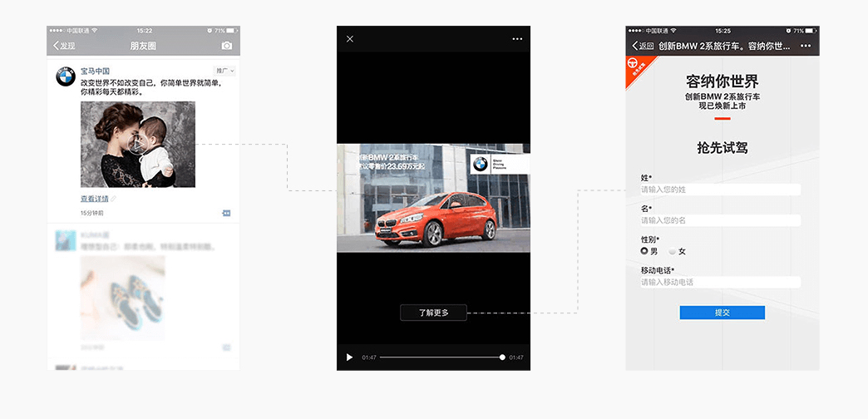Focus the 名 input field
The width and height of the screenshot is (868, 419).
point(721,220)
